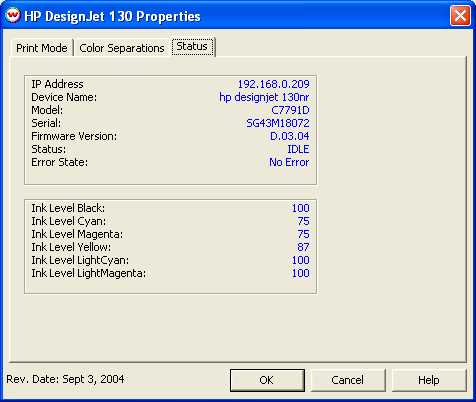
Task: Close the HP DesignJet 130 Properties dialog
Action: [460, 16]
